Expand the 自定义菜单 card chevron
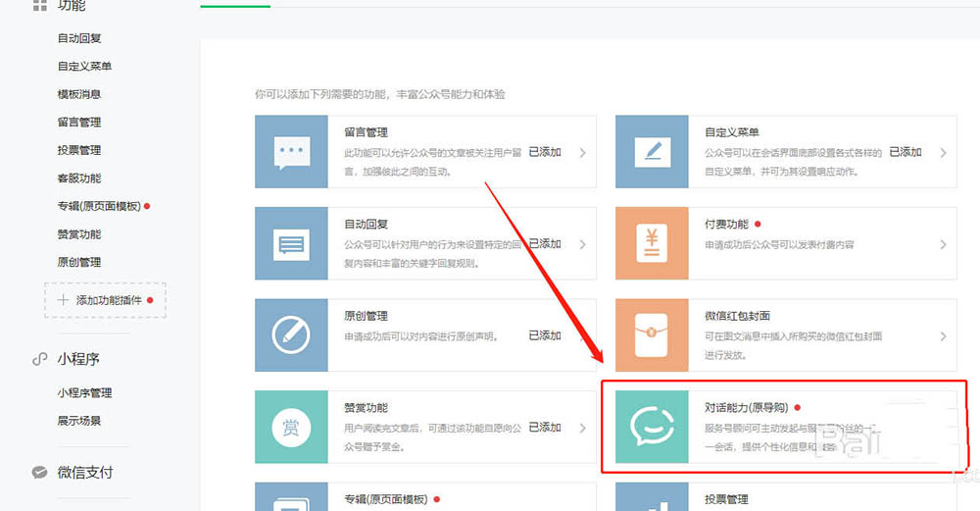Screen dimensions: 980x511 point(943,153)
